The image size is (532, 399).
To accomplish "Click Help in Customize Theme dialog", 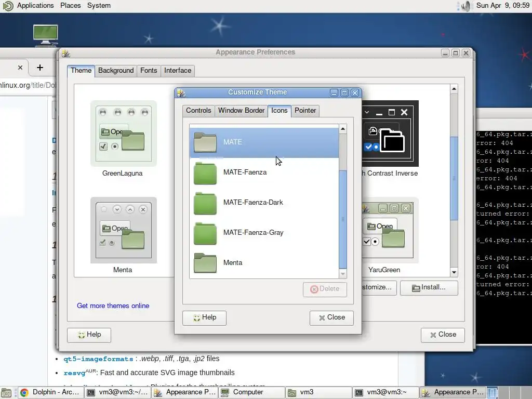I will pos(204,318).
